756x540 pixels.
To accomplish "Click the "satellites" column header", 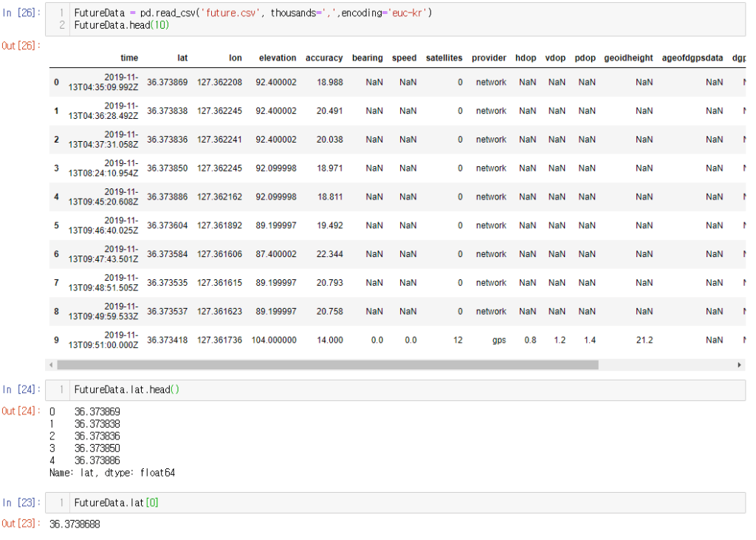I will coord(444,58).
